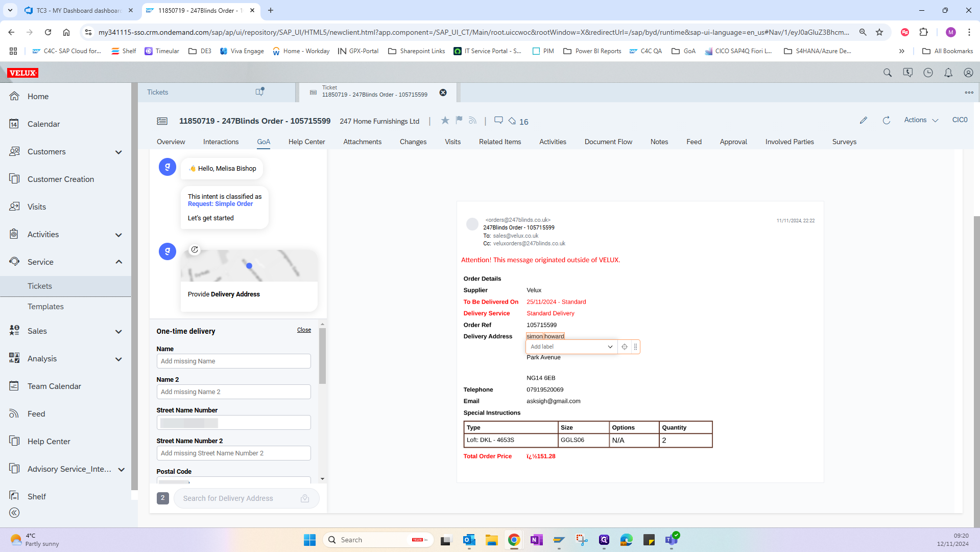Click the map thumbnail in the chat card
980x552 pixels.
click(x=249, y=266)
